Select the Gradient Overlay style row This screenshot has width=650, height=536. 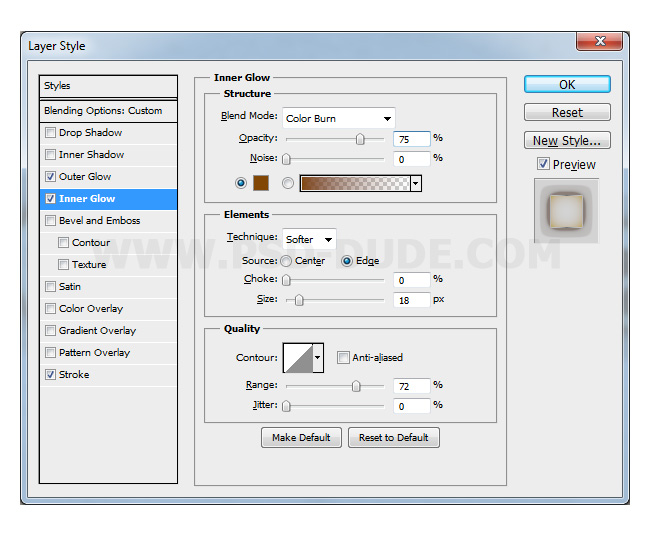pyautogui.click(x=108, y=330)
